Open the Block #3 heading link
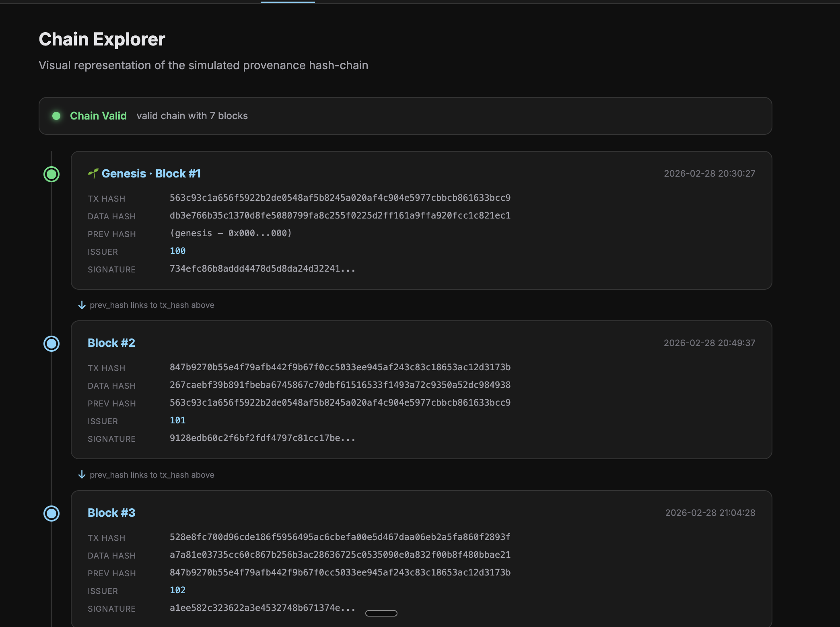The image size is (840, 627). click(111, 513)
